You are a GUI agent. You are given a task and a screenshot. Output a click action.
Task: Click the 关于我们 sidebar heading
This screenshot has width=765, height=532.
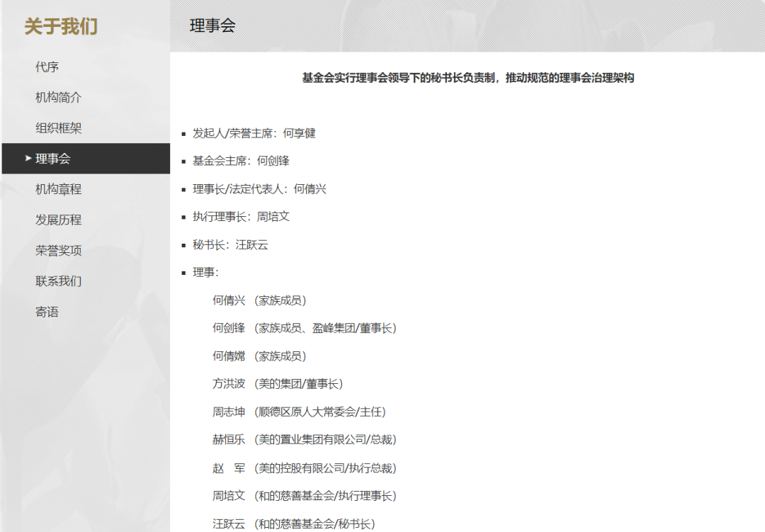click(x=61, y=26)
